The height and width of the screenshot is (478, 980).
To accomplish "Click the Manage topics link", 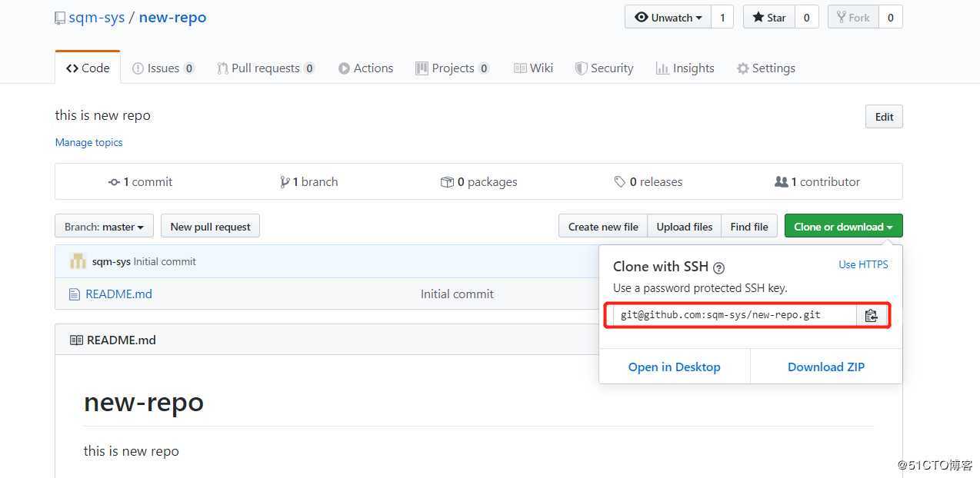I will (x=88, y=142).
